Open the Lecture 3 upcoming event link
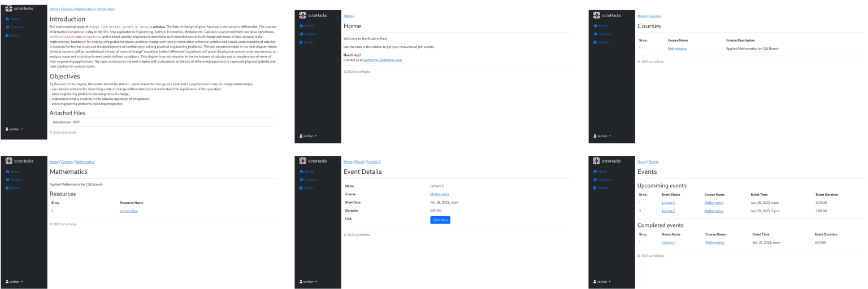This screenshot has height=289, width=868. tap(668, 211)
